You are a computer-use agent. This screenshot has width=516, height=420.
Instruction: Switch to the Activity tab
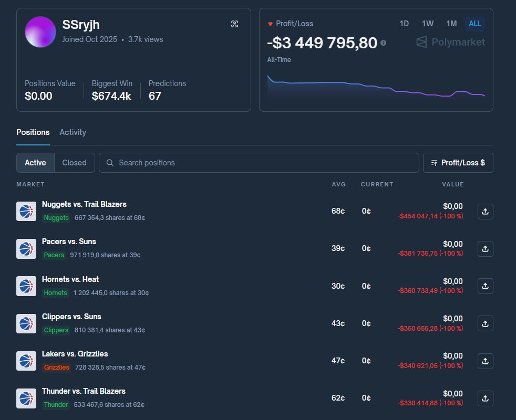(73, 132)
